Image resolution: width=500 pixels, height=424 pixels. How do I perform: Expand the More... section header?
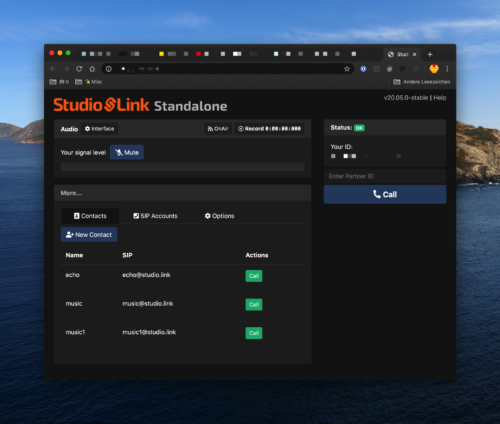coord(182,193)
